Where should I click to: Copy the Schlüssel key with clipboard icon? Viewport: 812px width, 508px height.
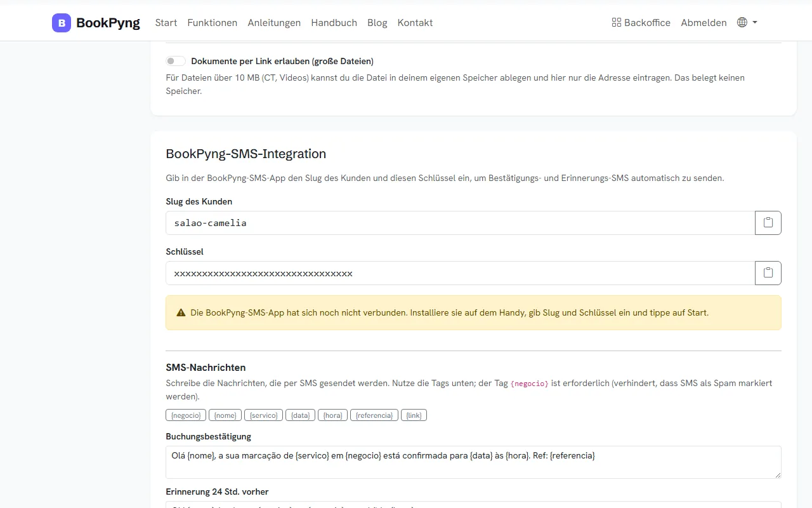click(x=768, y=273)
